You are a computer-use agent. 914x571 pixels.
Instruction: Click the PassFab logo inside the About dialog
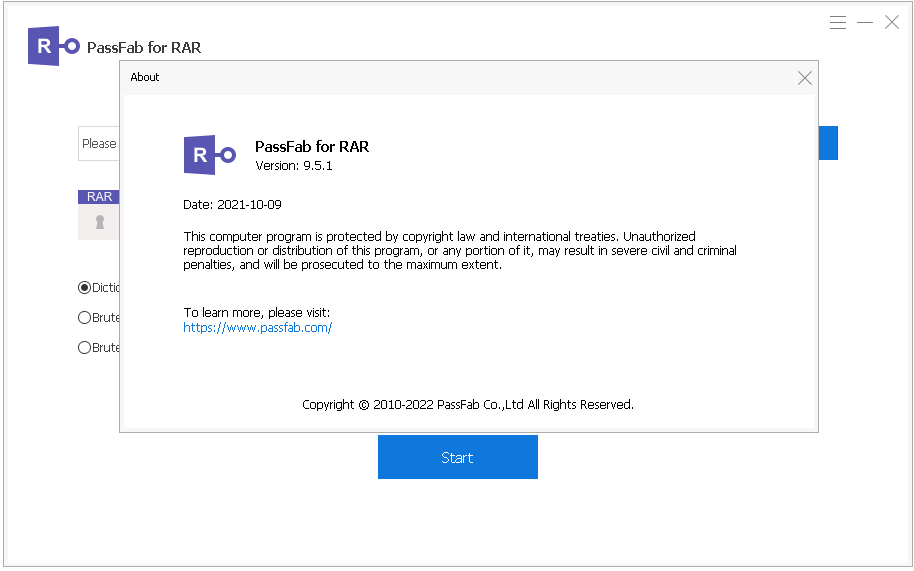pos(210,155)
